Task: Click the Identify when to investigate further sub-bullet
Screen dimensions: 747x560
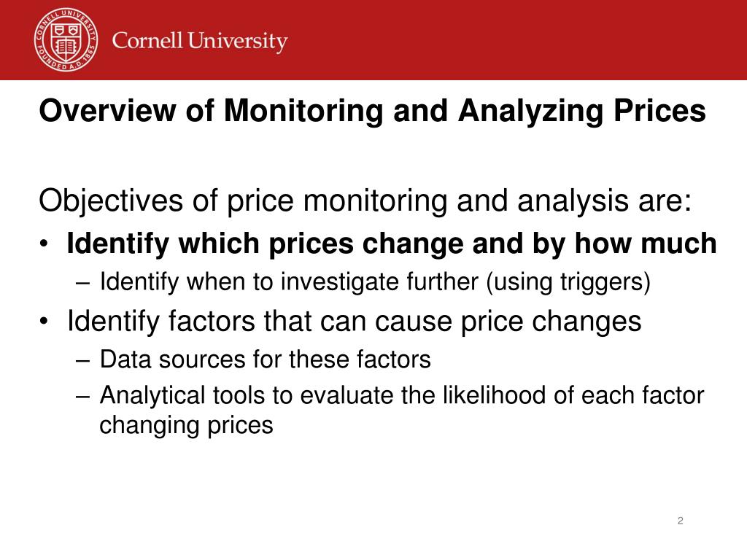Action: pyautogui.click(x=375, y=282)
